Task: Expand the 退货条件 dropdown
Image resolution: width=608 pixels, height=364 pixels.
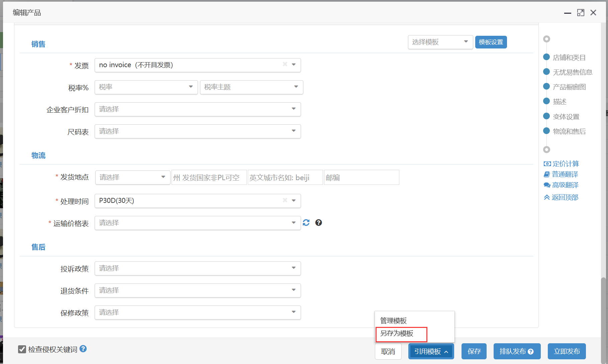Action: pos(197,290)
